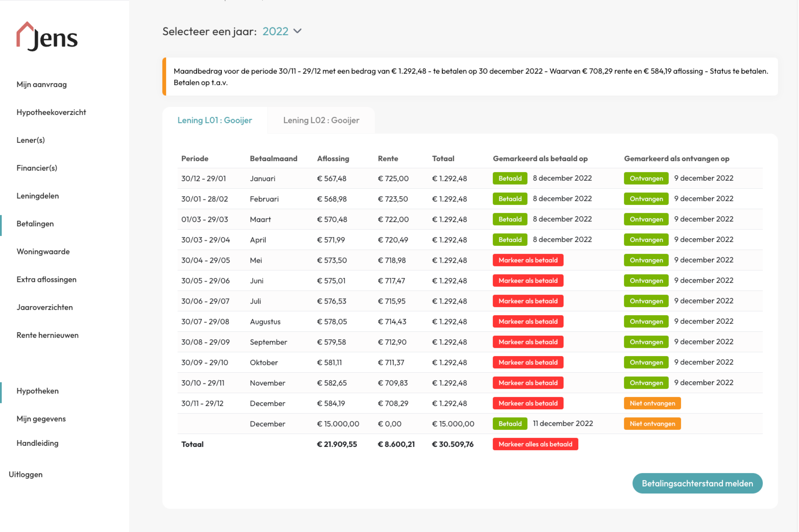Open 'Mijn gegevens' page

[41, 418]
